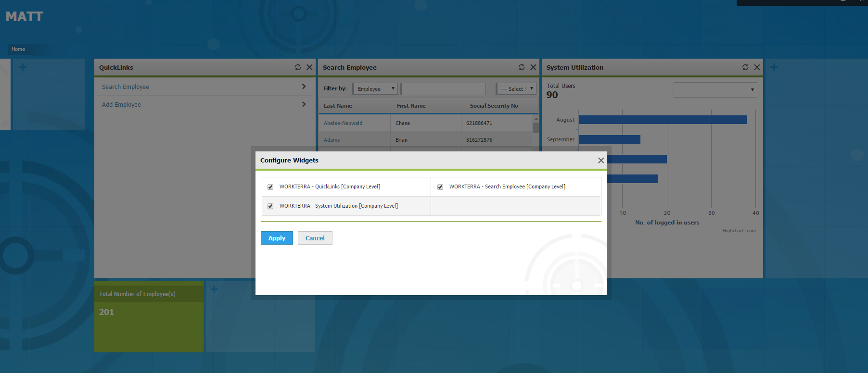This screenshot has width=868, height=373.
Task: Click the plus icon right of System Utilization
Action: click(774, 67)
